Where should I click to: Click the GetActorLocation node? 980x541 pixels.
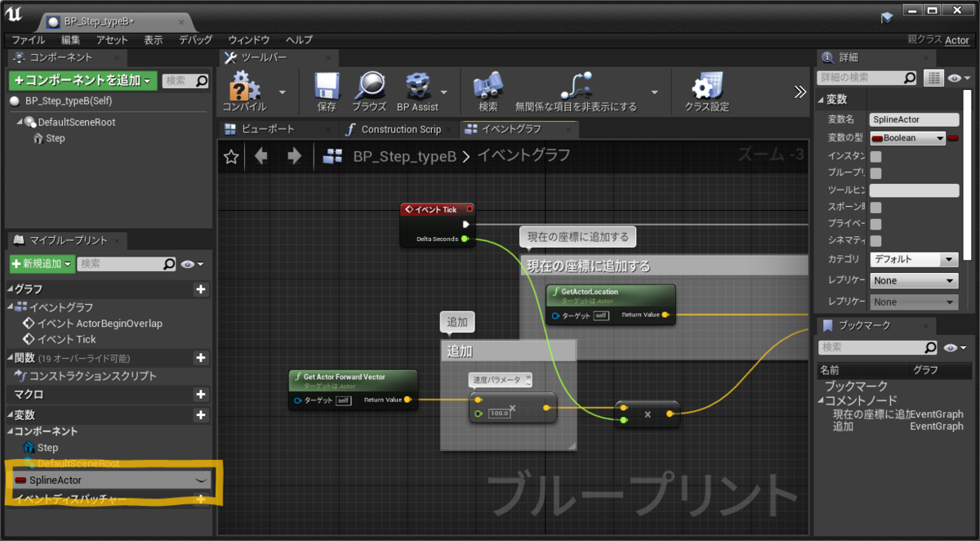(611, 304)
